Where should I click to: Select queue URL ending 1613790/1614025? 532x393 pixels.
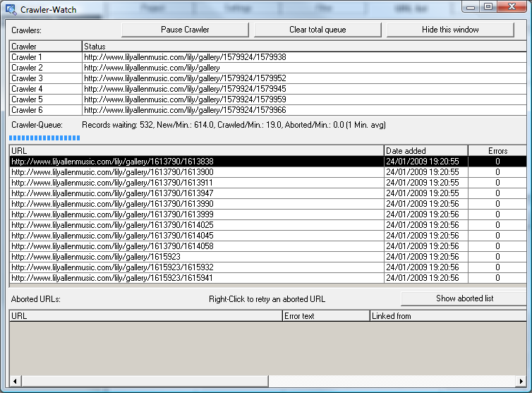click(268, 225)
